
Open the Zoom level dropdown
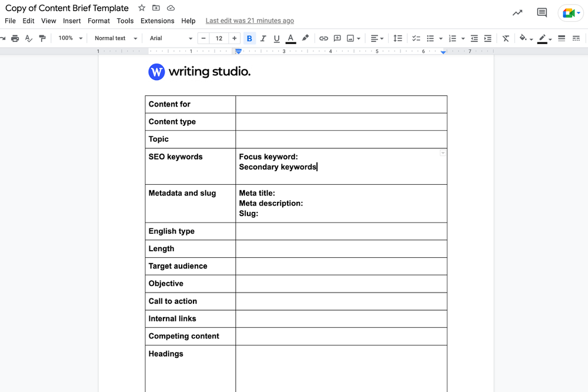pos(69,38)
